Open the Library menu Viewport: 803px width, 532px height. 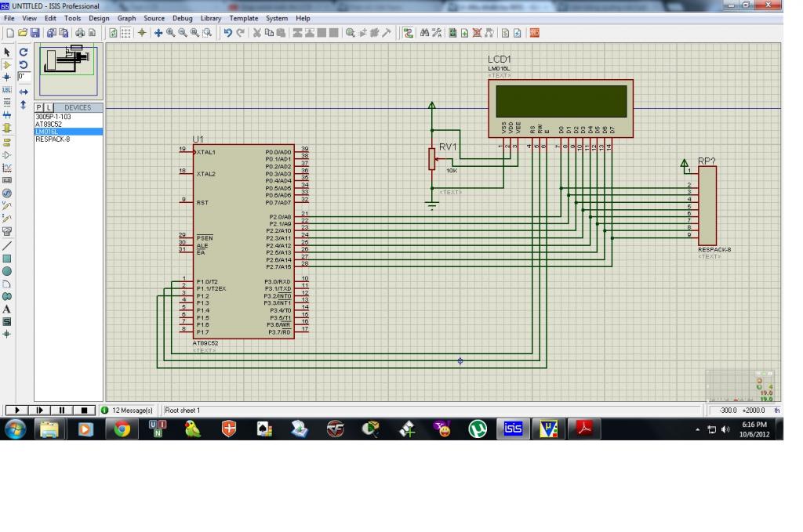point(211,18)
